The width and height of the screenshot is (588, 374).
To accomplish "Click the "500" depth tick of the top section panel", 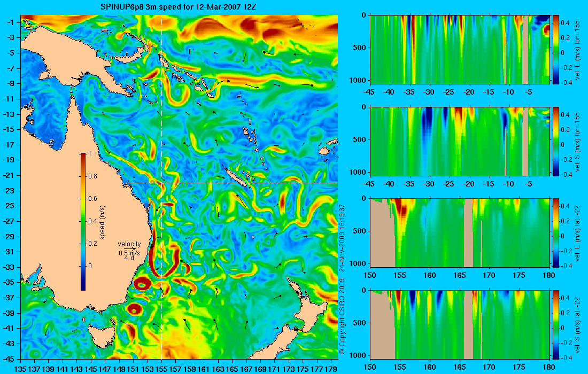I will (x=360, y=48).
